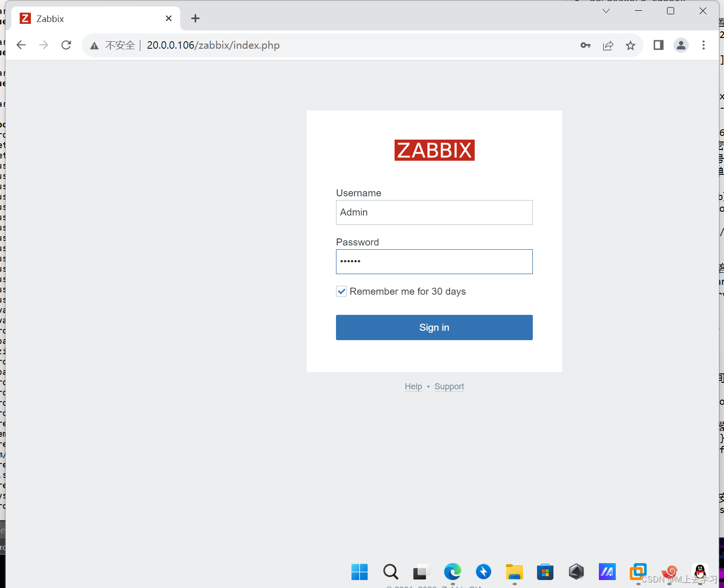Minimize the Chrome window
The width and height of the screenshot is (724, 588).
pos(638,11)
